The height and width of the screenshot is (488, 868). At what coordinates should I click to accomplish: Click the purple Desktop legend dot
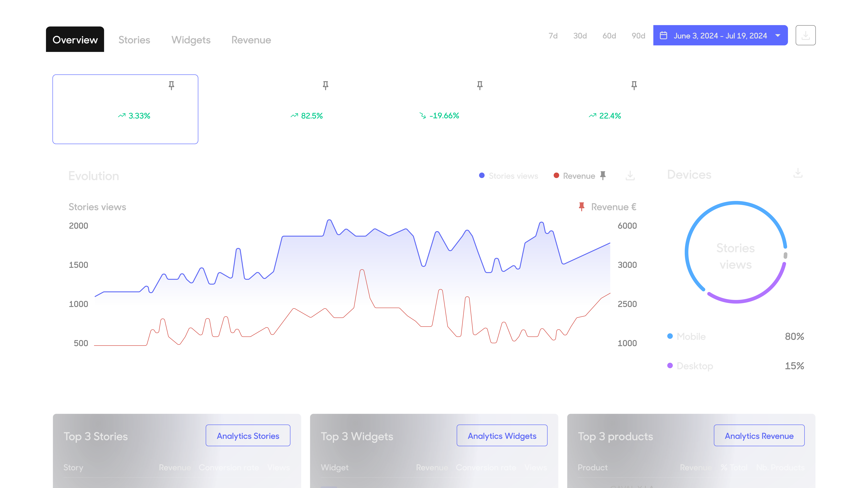(670, 365)
